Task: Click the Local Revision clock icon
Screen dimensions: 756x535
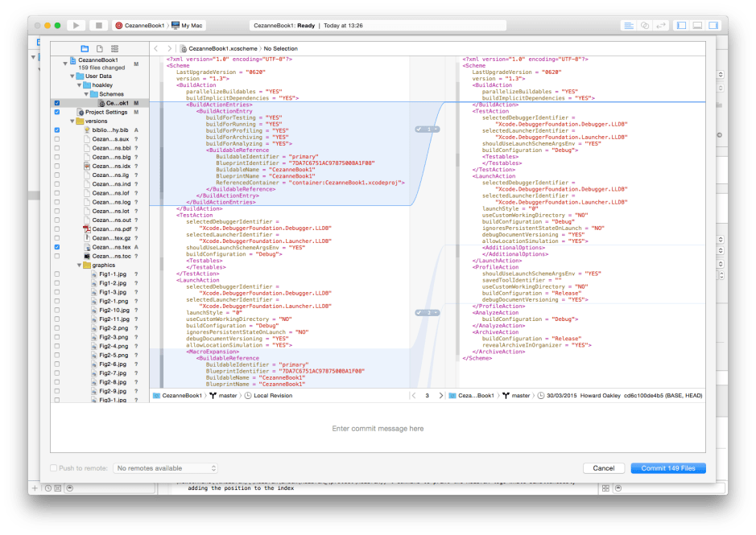Action: pos(246,395)
